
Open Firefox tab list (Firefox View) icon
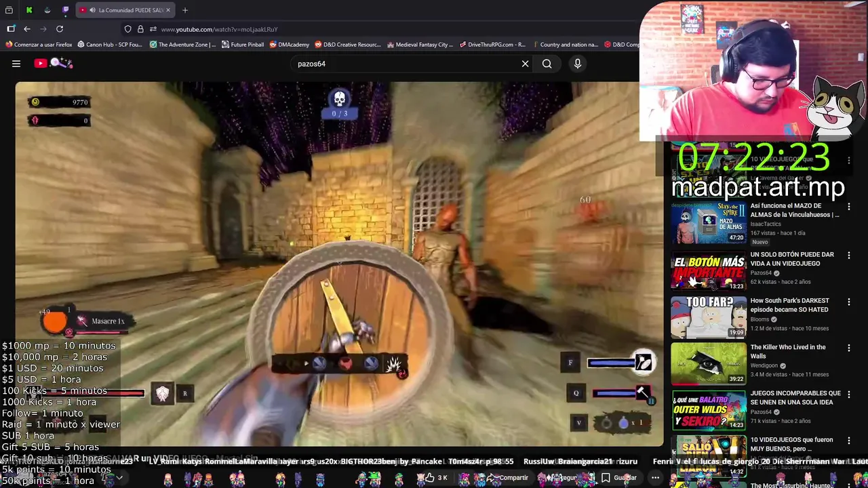pyautogui.click(x=9, y=10)
